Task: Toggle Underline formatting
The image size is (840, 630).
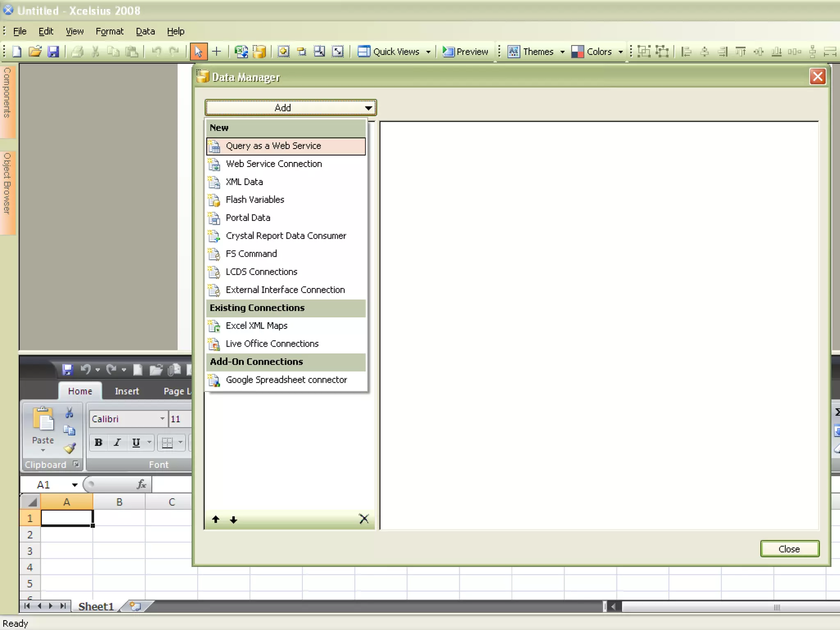Action: click(136, 443)
